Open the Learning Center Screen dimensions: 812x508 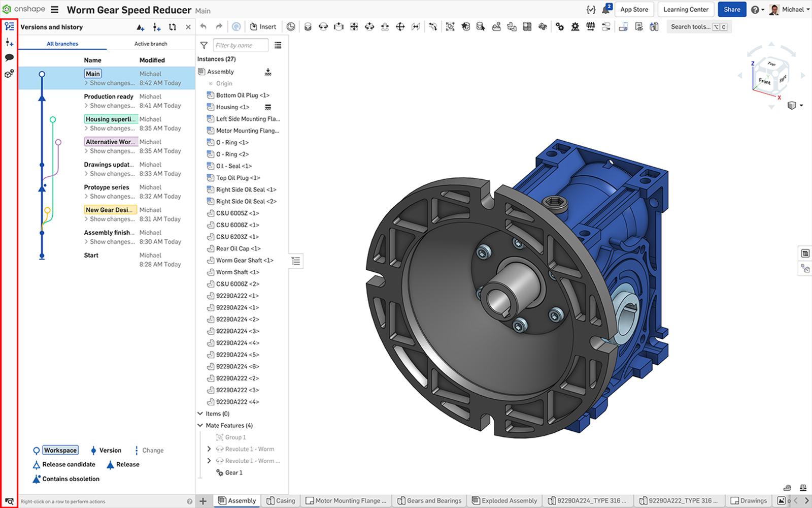point(686,10)
